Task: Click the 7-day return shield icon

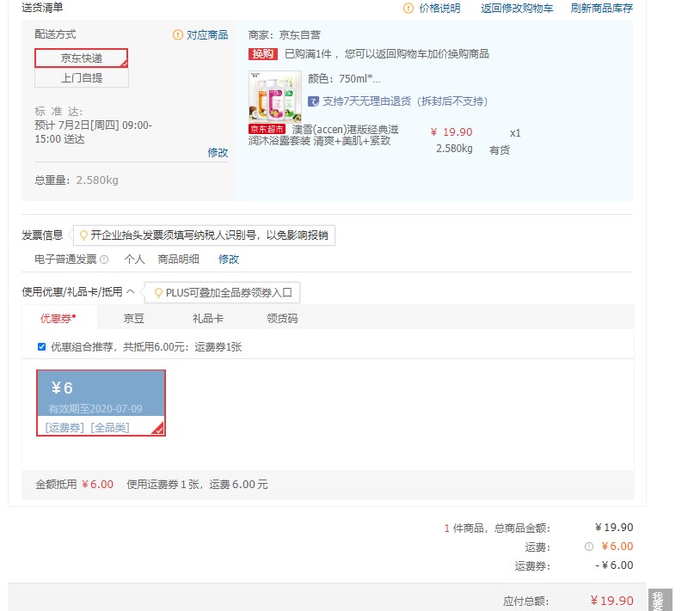Action: (x=313, y=101)
